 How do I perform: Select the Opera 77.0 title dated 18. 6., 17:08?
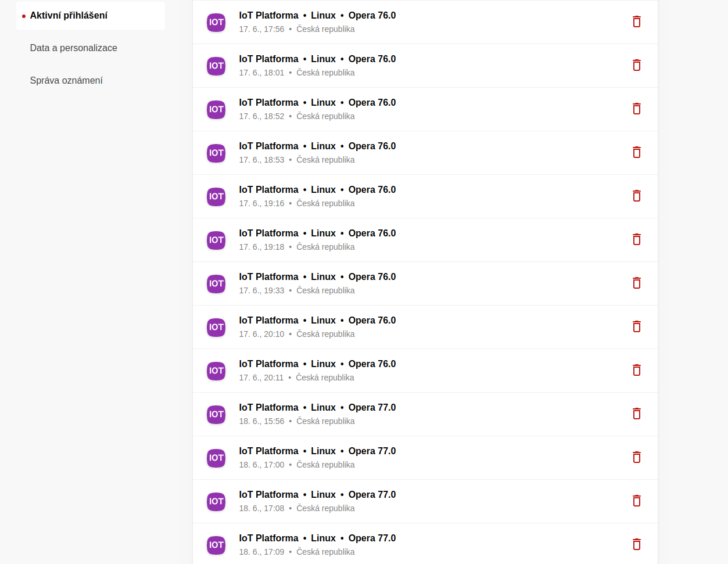tap(317, 494)
